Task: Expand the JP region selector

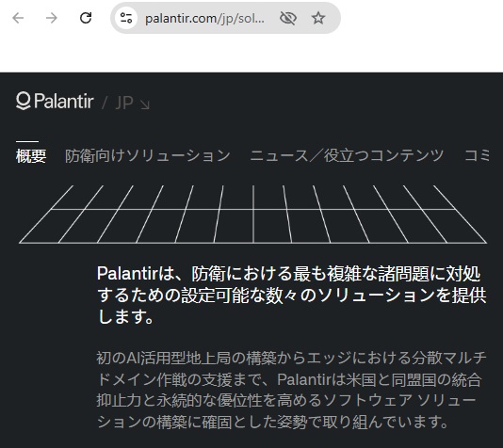Action: point(132,103)
